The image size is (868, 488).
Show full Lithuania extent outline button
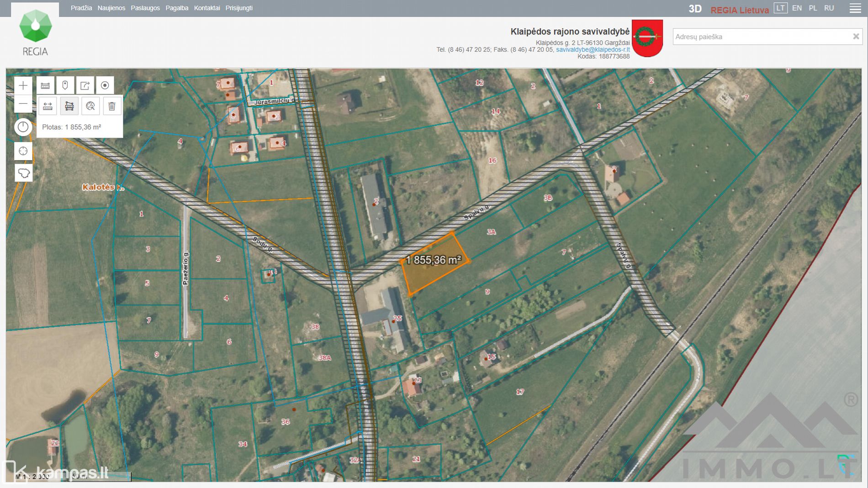tap(23, 173)
